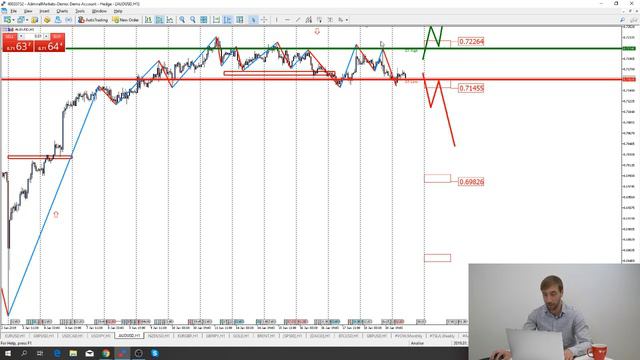Select the trendline drawing tool
The height and width of the screenshot is (360, 640).
point(298,20)
